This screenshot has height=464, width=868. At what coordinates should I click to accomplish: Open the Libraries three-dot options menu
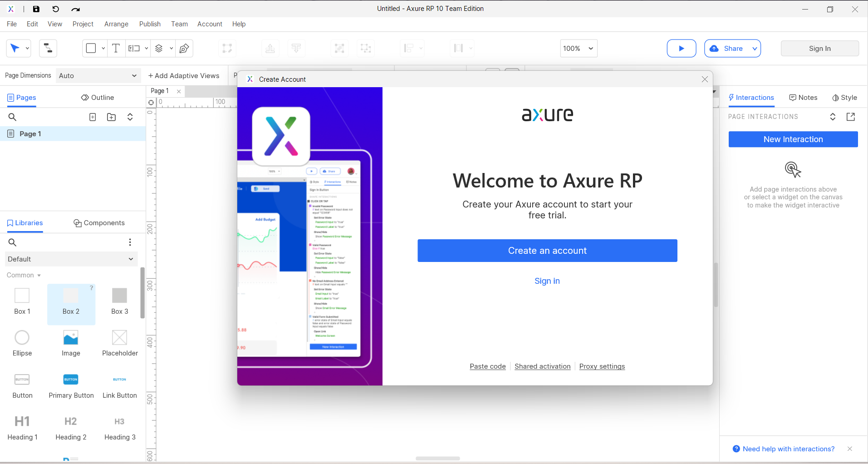tap(130, 242)
